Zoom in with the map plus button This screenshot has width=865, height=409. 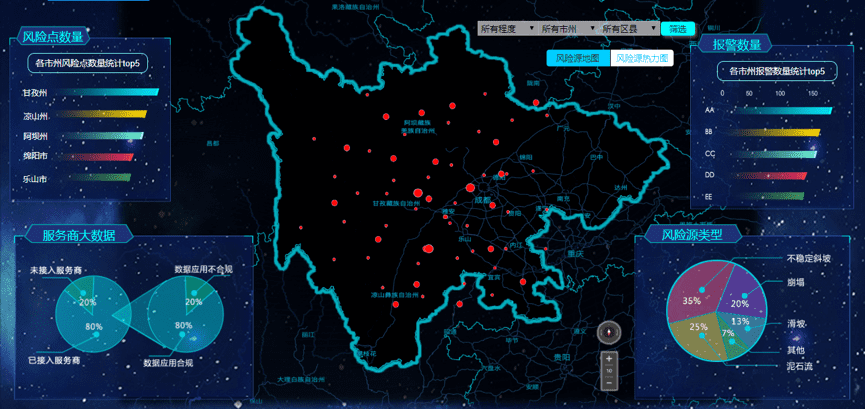click(x=609, y=358)
